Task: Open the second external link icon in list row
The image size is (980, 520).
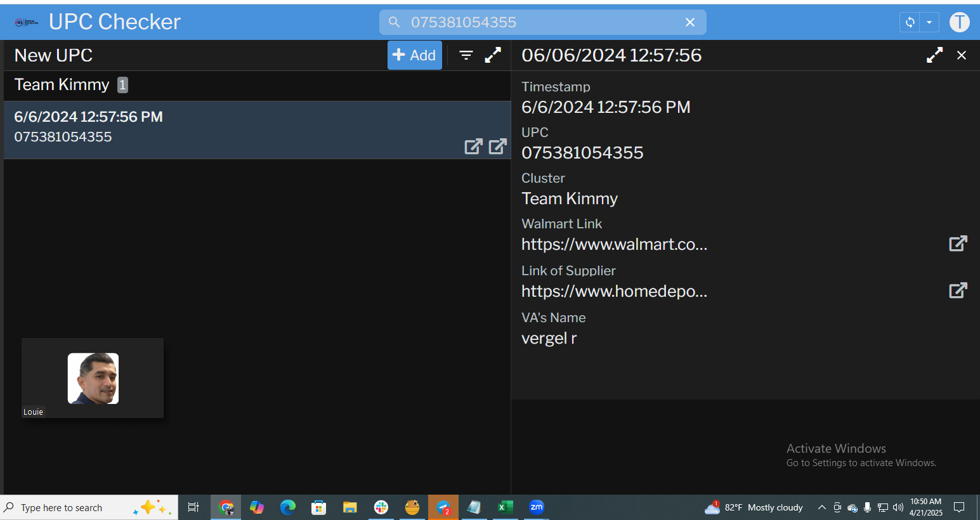Action: [498, 146]
